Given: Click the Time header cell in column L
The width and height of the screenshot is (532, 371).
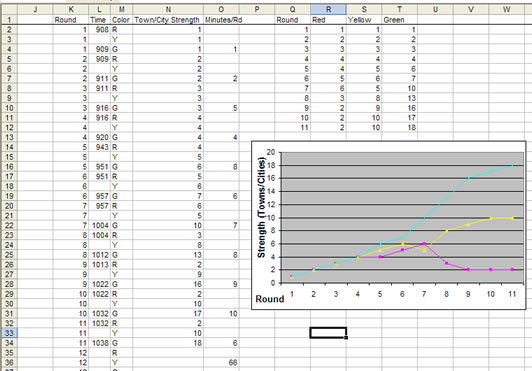Looking at the screenshot, I should (98, 20).
